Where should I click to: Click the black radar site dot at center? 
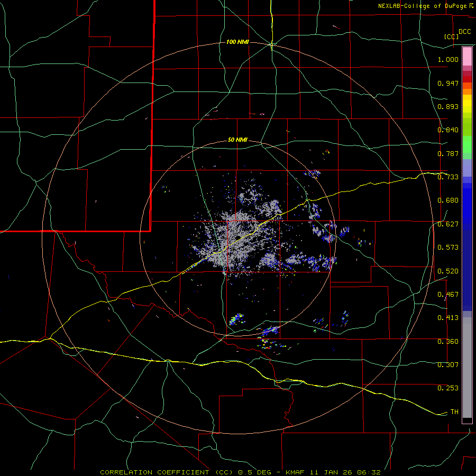tap(239, 237)
